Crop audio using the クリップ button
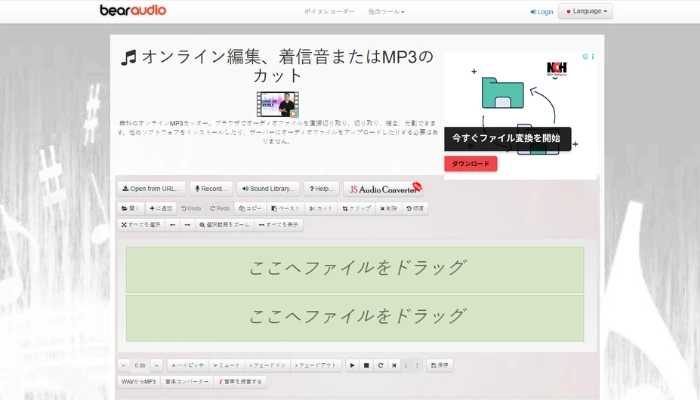The width and height of the screenshot is (700, 400). click(x=357, y=208)
